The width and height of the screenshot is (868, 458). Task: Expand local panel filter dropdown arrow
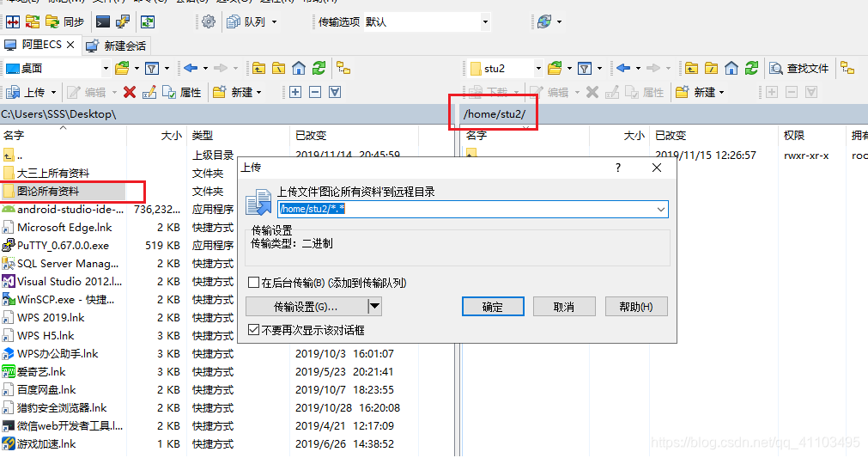(x=167, y=69)
